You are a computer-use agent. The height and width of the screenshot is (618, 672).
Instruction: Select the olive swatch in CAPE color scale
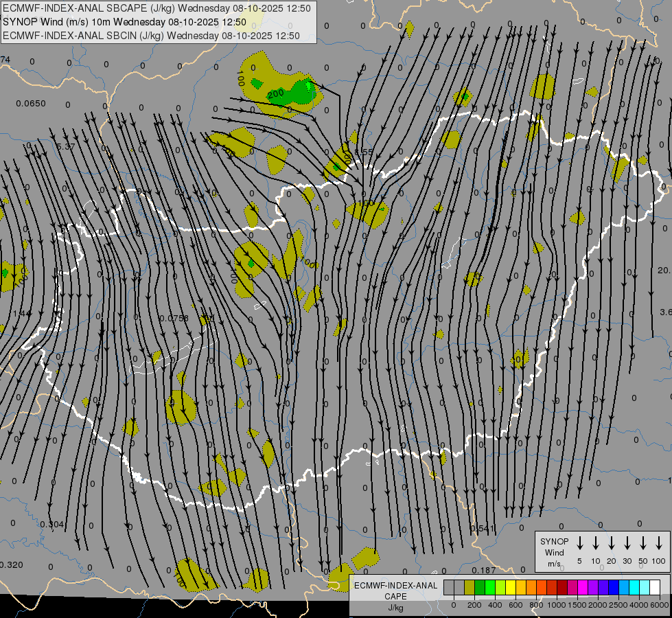pos(470,587)
